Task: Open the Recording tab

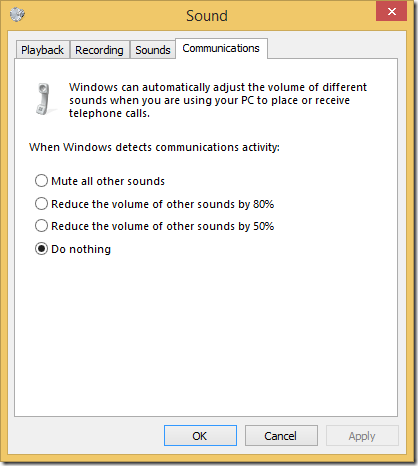Action: tap(99, 50)
